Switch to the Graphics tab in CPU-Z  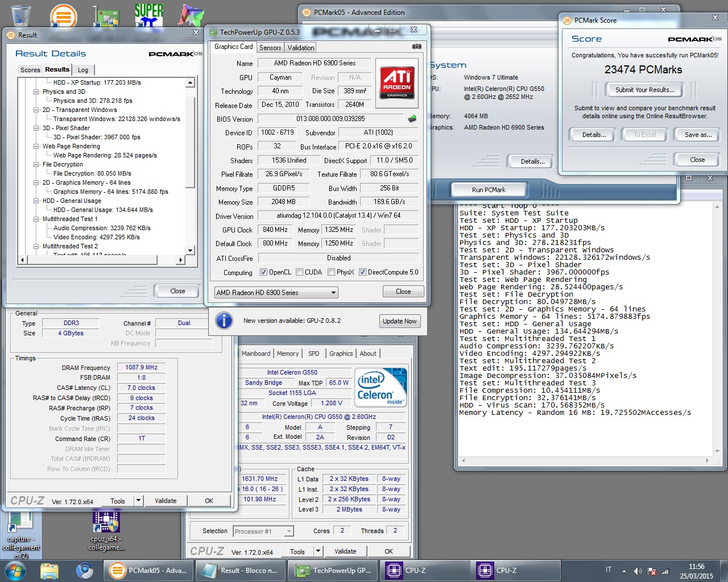[341, 354]
